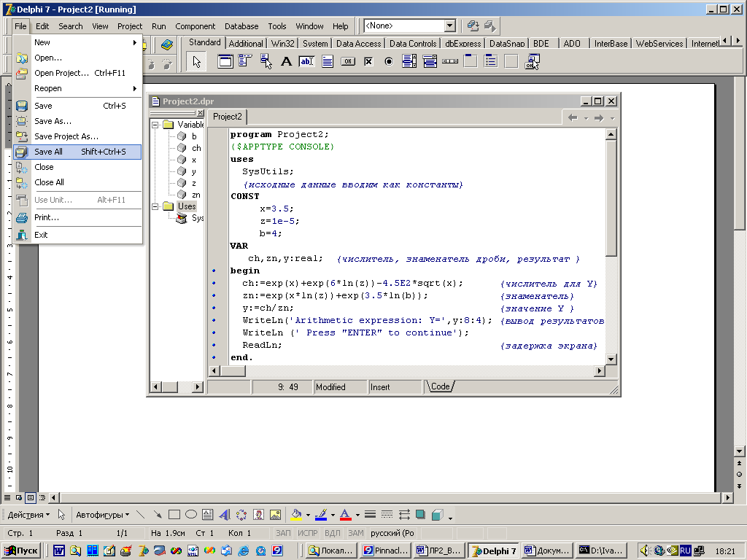Select the PopupMenu component icon

[x=266, y=61]
